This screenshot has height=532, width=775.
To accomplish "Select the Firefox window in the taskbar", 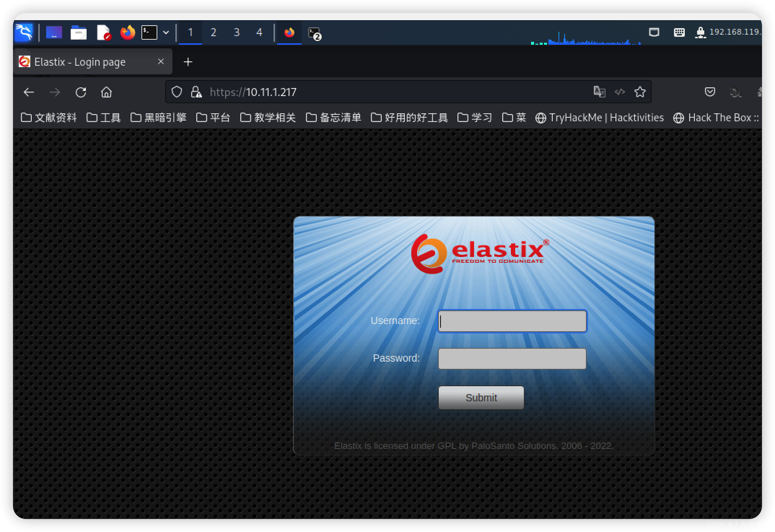I will 289,32.
